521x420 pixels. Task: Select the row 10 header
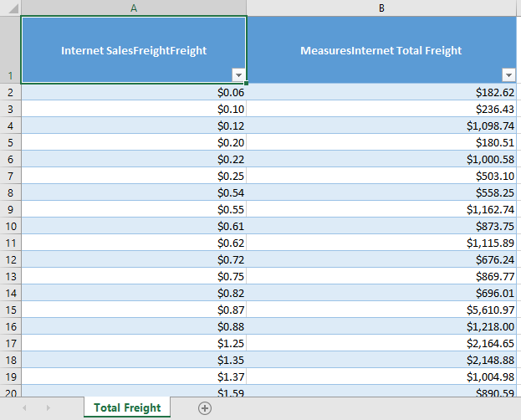tap(10, 226)
